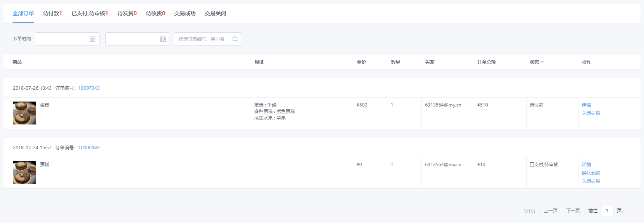The image size is (644, 223).
Task: Click 确认到款 for order 10006949
Action: 591,173
